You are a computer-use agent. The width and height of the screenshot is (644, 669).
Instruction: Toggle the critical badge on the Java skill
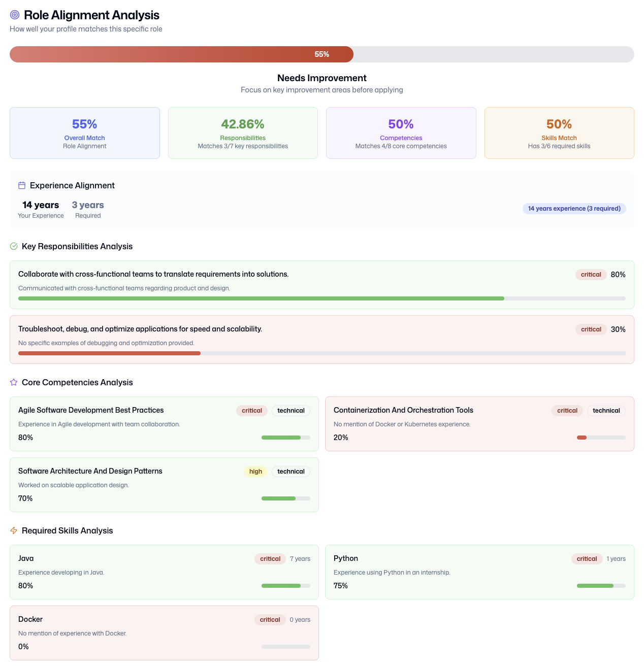click(x=270, y=558)
